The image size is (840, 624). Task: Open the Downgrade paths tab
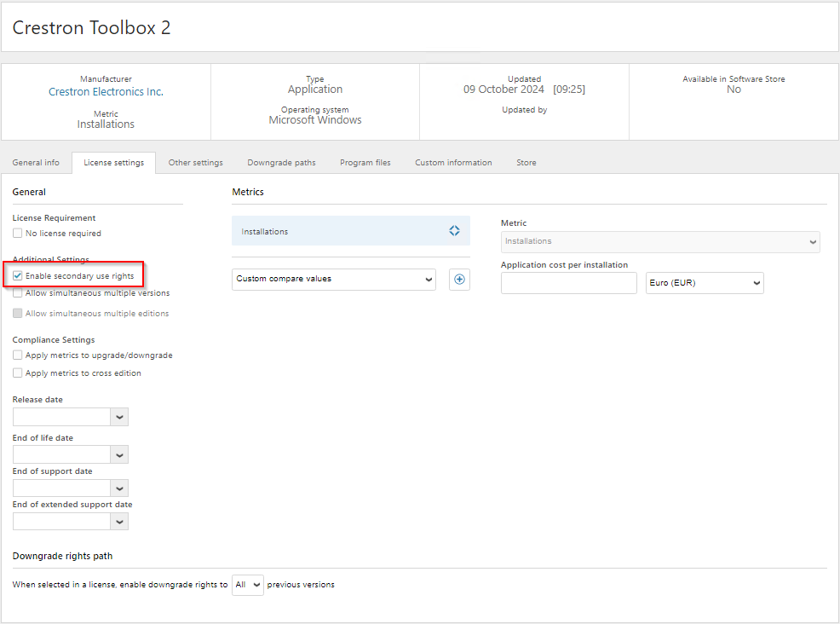click(281, 163)
